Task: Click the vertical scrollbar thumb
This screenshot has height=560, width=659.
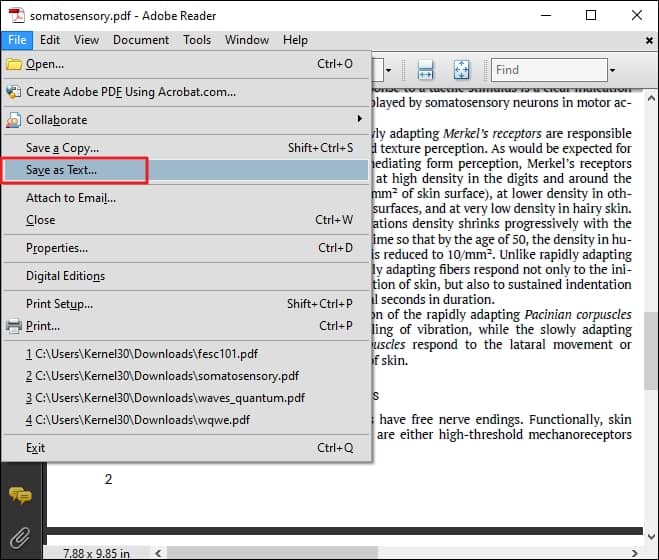Action: [x=651, y=350]
